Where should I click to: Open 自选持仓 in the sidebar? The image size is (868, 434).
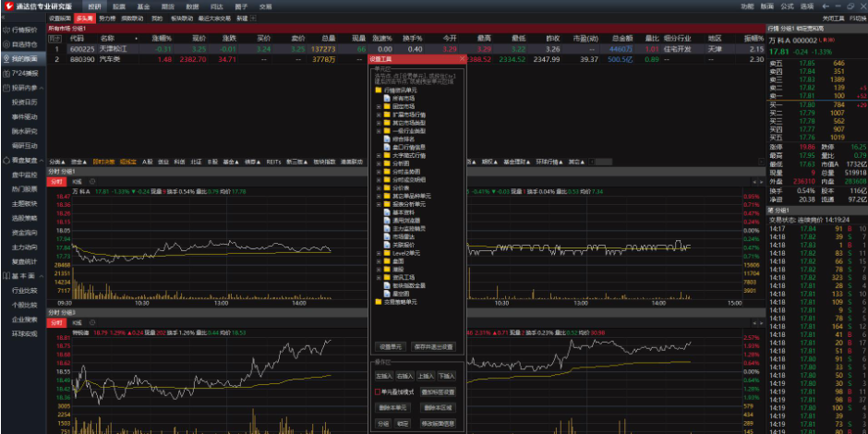coord(22,43)
